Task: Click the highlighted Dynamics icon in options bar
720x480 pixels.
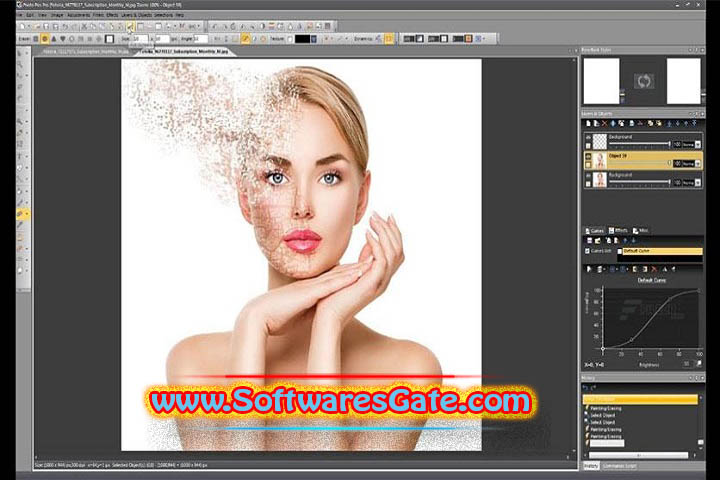Action: pos(389,39)
